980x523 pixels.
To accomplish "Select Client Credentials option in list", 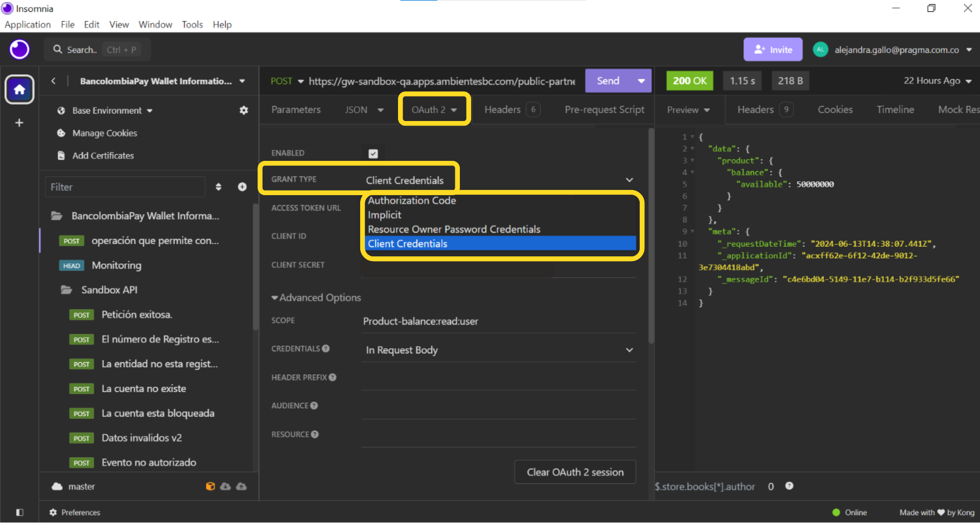I will [501, 244].
